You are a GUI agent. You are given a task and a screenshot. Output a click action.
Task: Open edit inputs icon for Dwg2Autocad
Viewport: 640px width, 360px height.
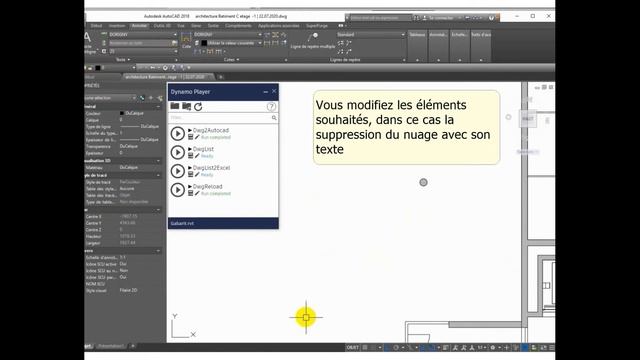click(x=191, y=137)
